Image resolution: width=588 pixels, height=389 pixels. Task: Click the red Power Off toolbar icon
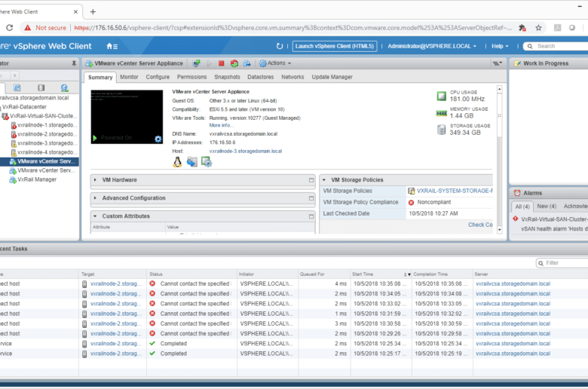221,63
